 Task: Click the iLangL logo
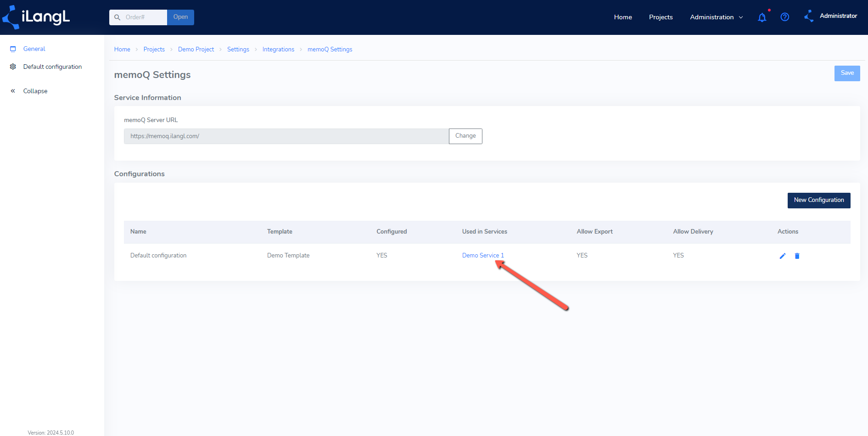coord(36,17)
